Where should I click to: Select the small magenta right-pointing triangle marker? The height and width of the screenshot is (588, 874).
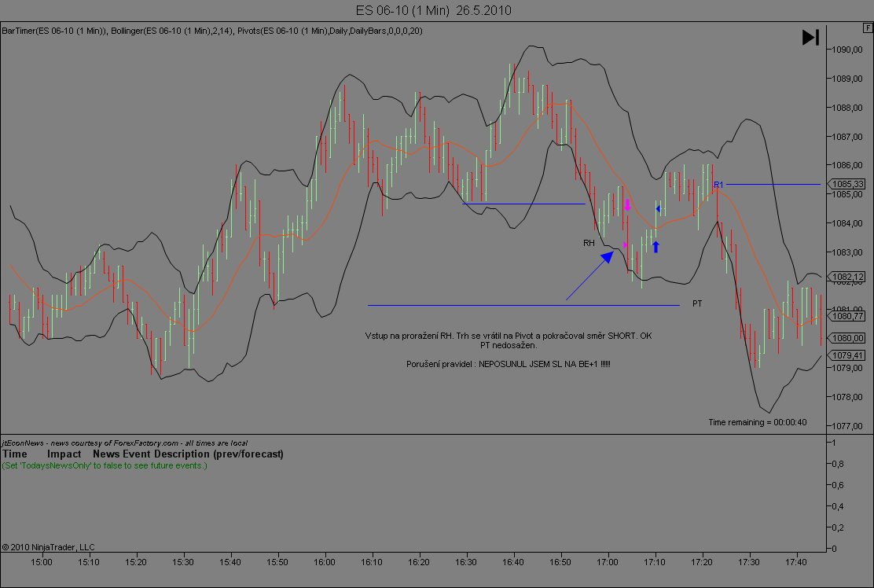point(626,244)
